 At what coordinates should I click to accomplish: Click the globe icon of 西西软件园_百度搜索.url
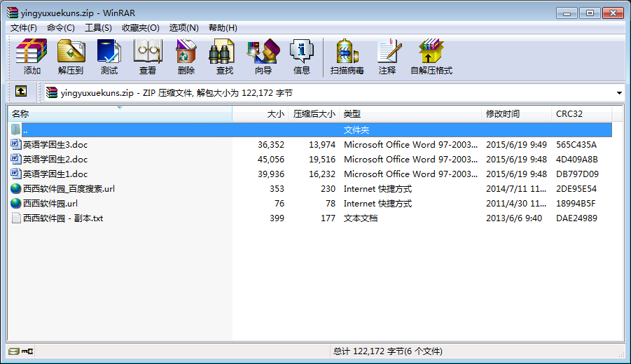pyautogui.click(x=15, y=188)
